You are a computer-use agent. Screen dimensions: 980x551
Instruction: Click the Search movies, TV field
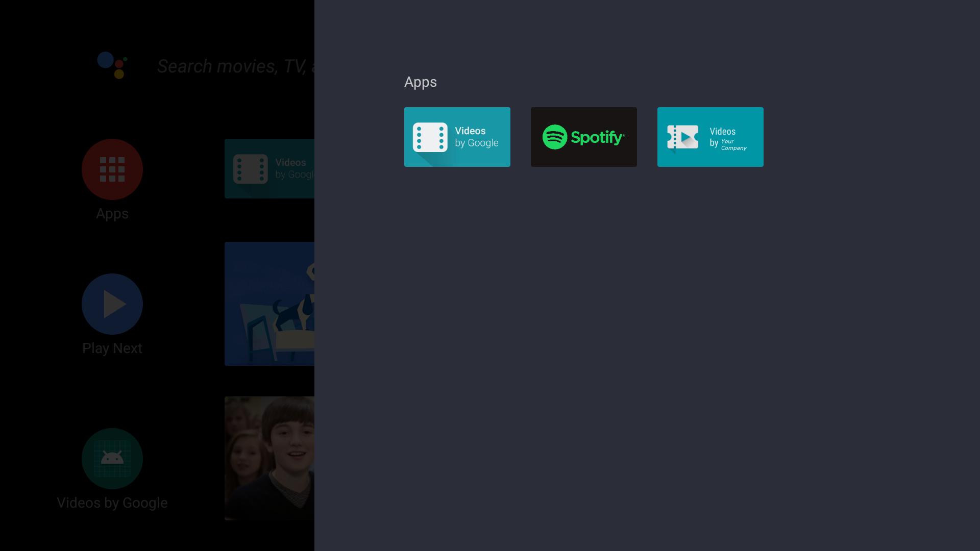pos(236,66)
